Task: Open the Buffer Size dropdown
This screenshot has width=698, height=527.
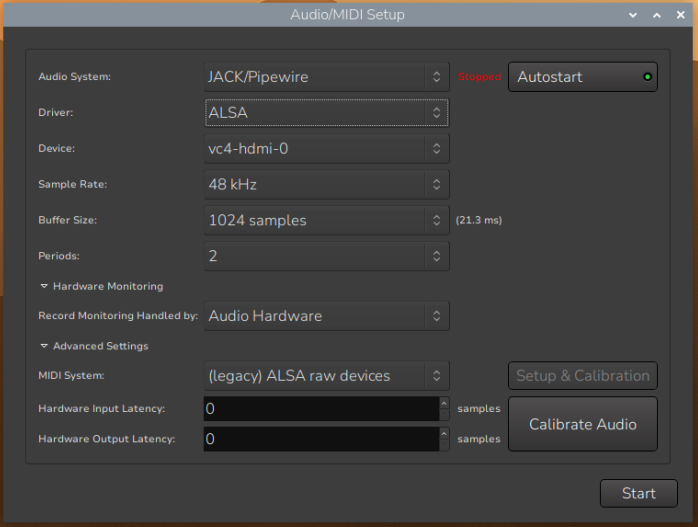Action: (325, 220)
